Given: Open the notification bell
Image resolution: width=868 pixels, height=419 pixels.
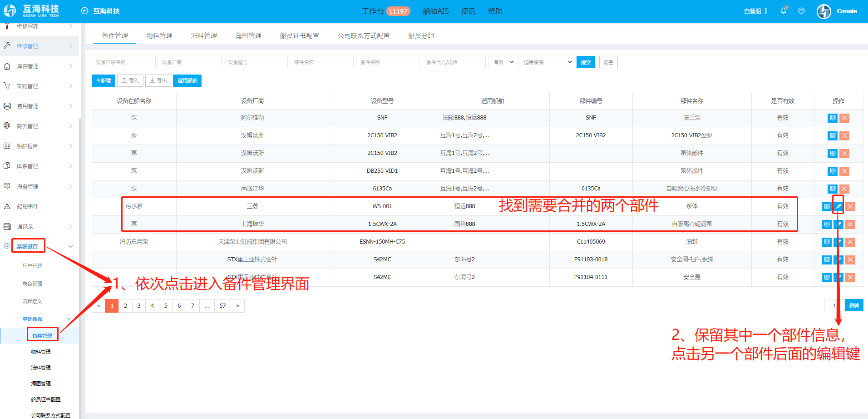Looking at the screenshot, I should pyautogui.click(x=784, y=11).
